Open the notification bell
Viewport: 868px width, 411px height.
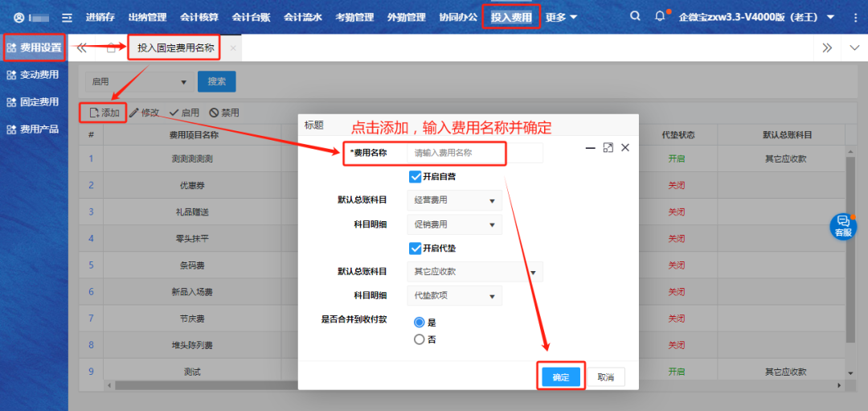click(x=660, y=16)
